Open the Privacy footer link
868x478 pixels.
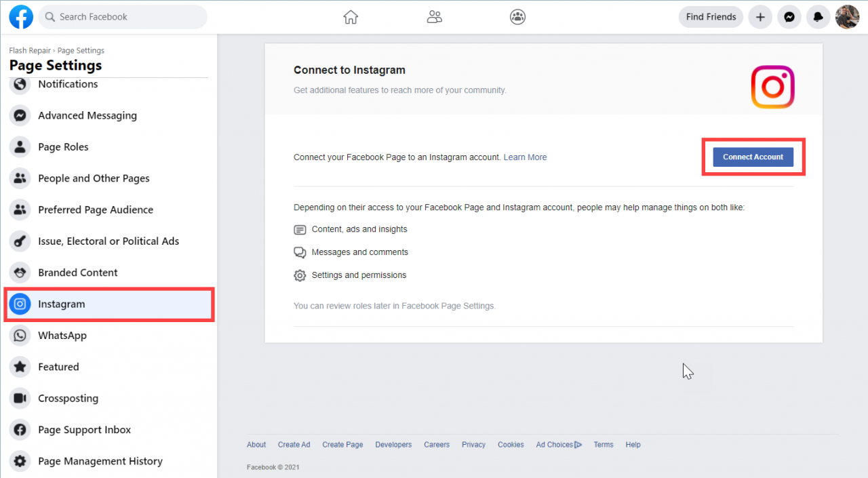(473, 445)
